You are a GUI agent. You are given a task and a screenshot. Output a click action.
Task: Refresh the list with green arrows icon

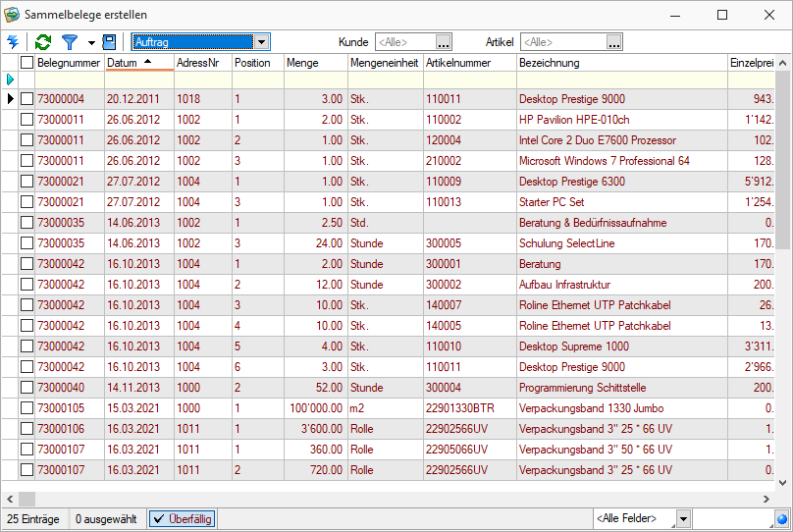coord(43,42)
